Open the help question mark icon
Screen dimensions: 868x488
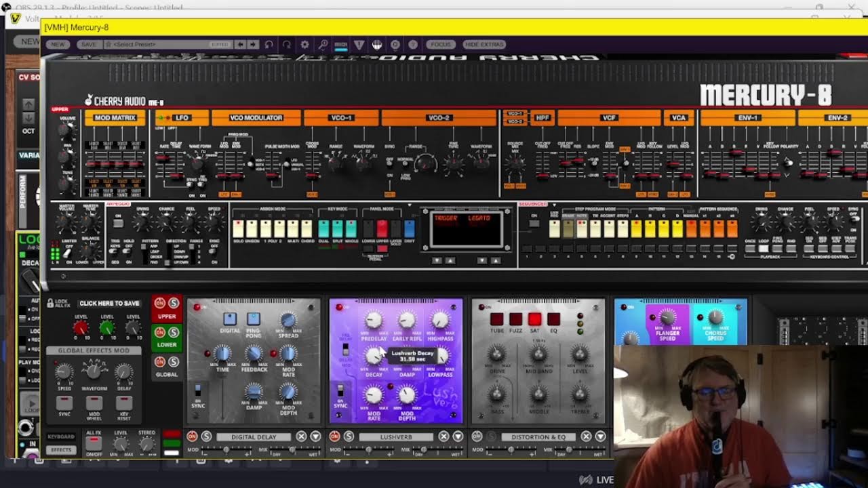point(413,45)
